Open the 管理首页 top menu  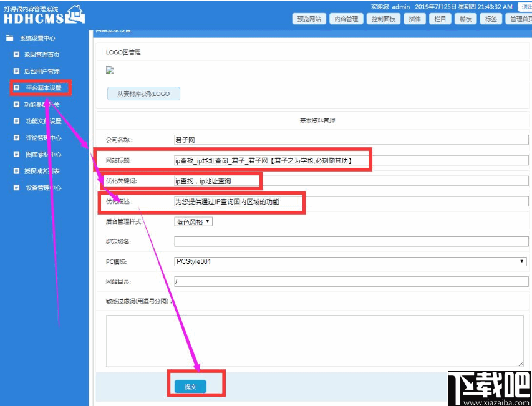[x=519, y=19]
